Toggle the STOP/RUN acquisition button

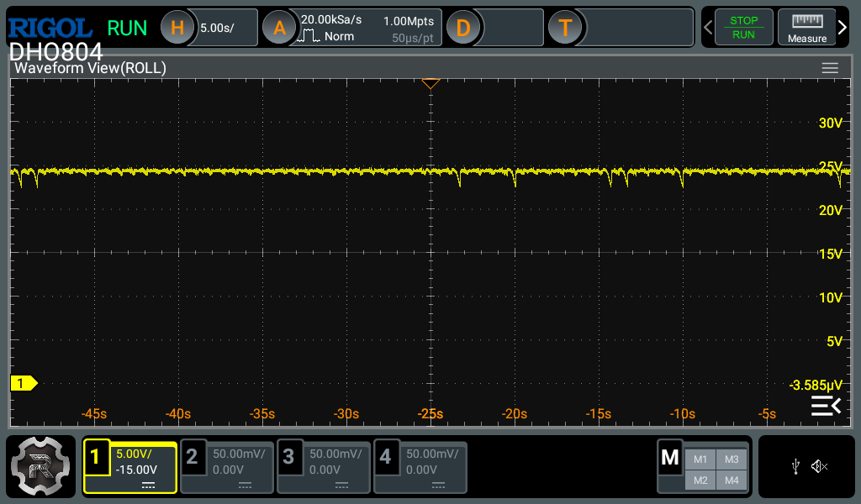(x=743, y=28)
